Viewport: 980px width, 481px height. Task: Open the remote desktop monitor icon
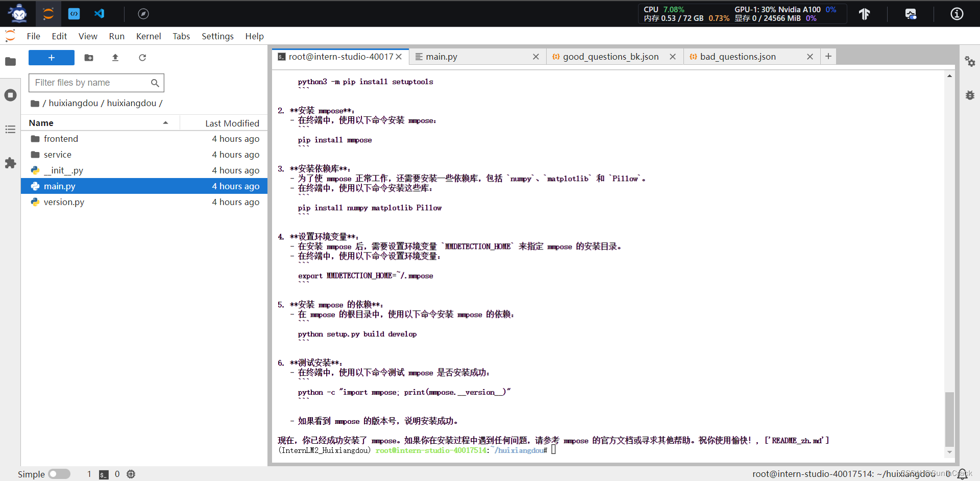[x=911, y=14]
